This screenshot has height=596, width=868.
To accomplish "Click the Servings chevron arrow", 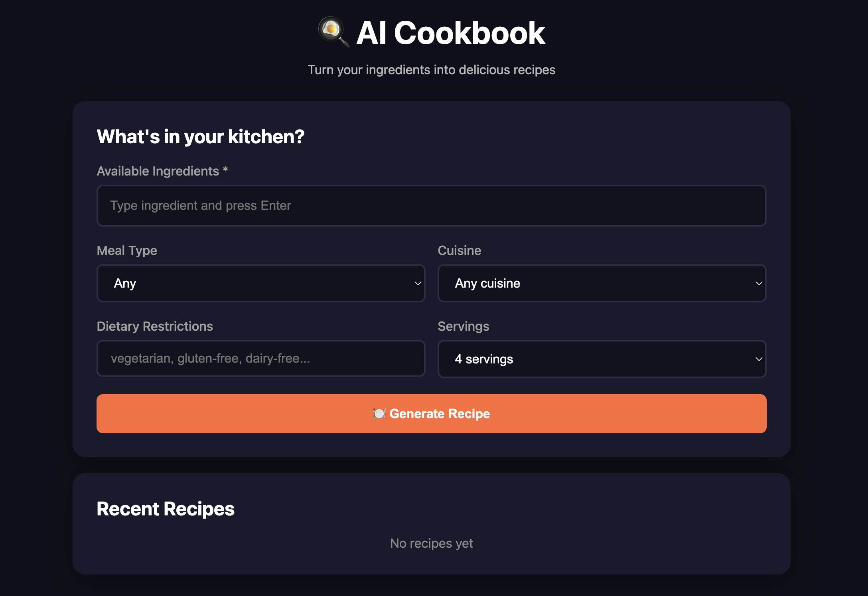I will 759,359.
